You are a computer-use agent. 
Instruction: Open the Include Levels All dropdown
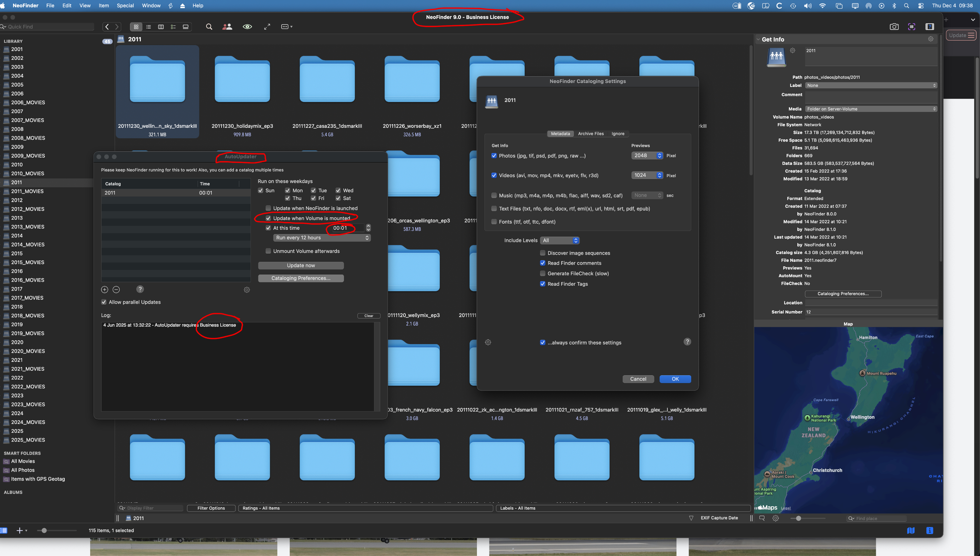(560, 240)
